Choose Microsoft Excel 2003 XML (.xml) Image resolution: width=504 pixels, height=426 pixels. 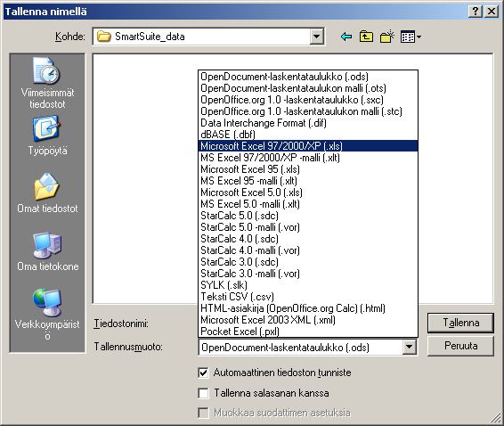click(308, 320)
